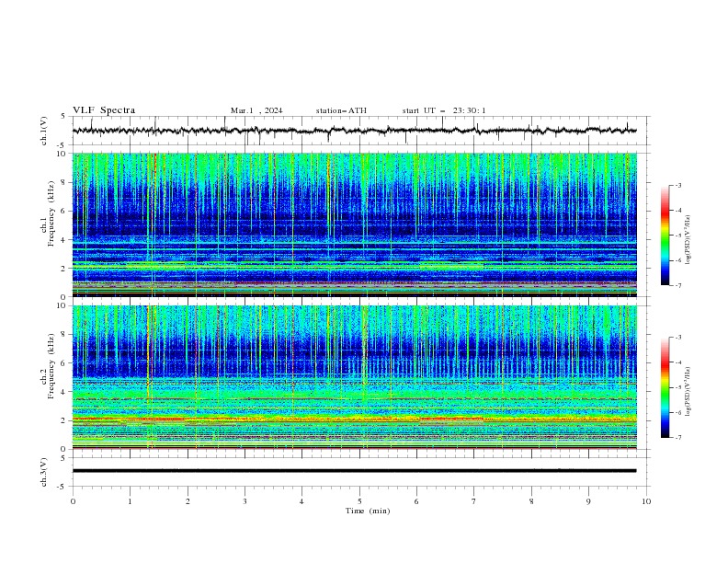Click the ch.1 'Frequency (kHz)' axis label
Screen dimensions: 728x563
51,213
